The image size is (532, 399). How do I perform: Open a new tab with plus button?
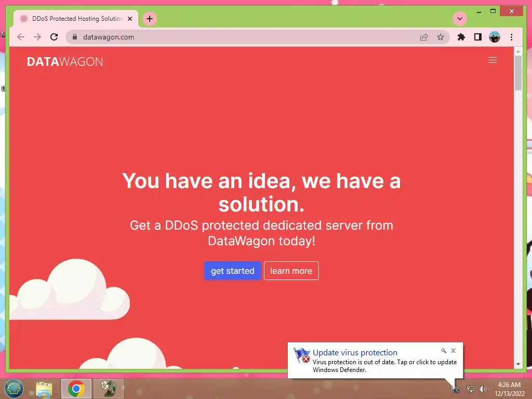150,19
